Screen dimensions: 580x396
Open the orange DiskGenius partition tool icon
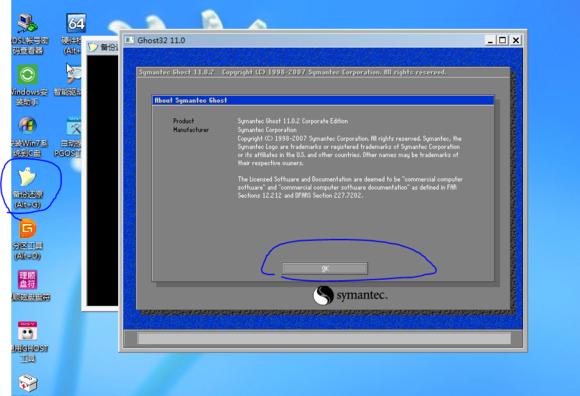point(28,229)
